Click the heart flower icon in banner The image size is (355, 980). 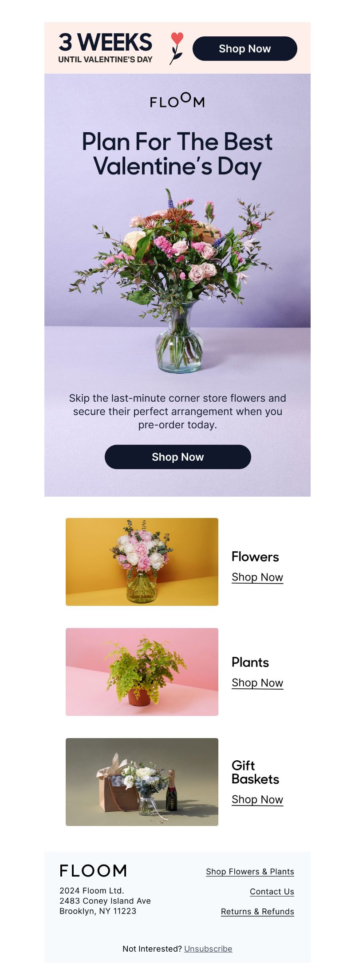tap(176, 48)
